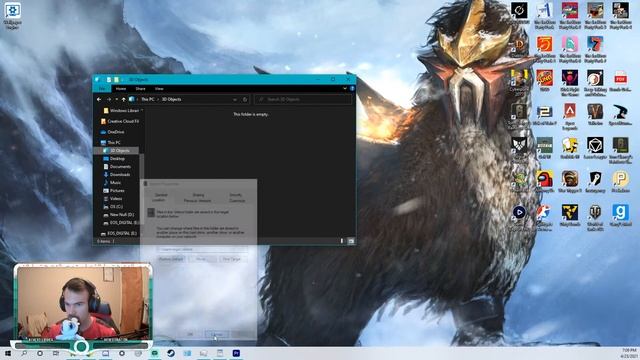Go up one folder level
This screenshot has height=360, width=640.
tap(124, 99)
